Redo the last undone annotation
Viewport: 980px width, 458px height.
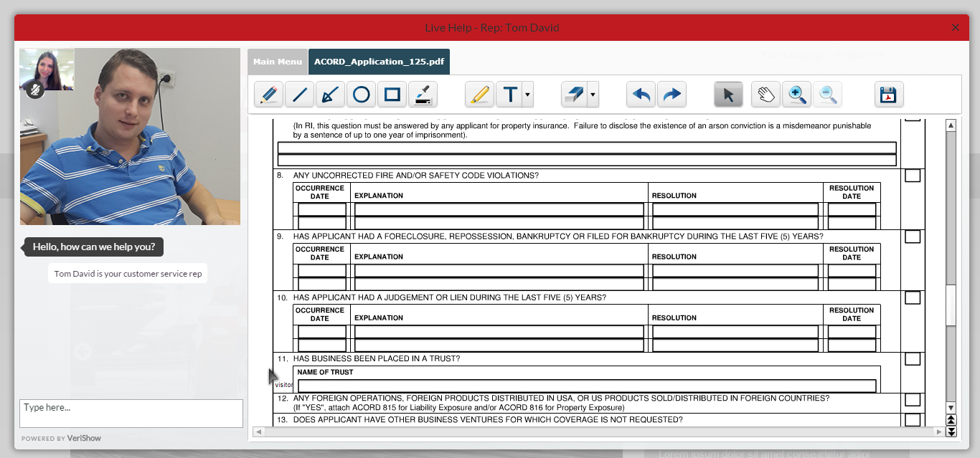click(672, 94)
